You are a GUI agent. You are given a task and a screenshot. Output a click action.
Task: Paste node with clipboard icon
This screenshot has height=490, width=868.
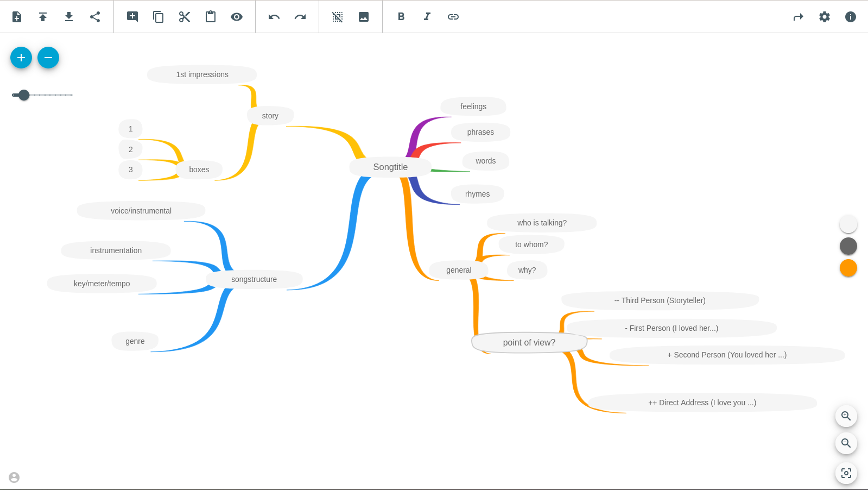point(211,17)
